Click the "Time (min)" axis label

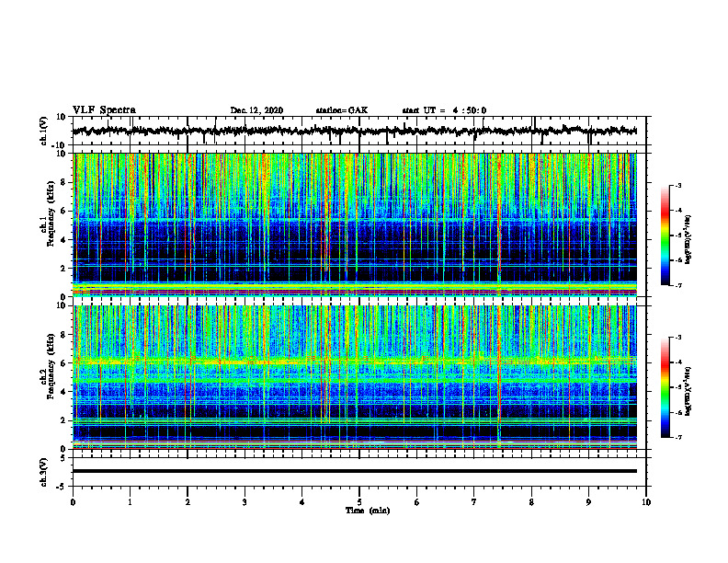[368, 511]
